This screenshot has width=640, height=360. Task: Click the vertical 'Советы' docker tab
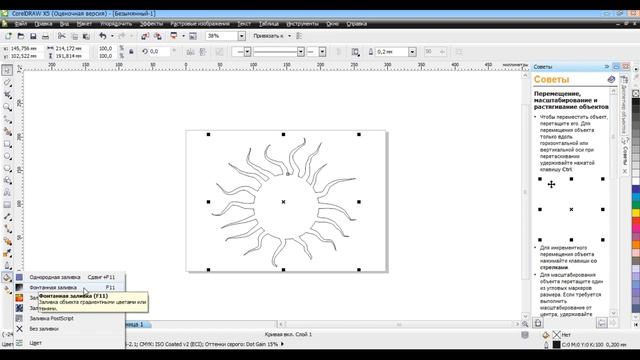[x=625, y=156]
